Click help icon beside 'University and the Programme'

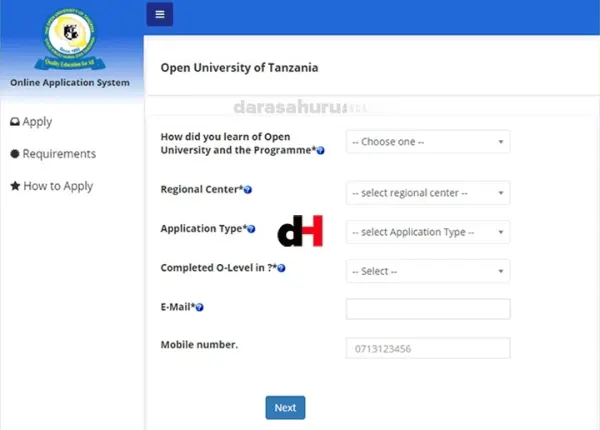tap(321, 151)
